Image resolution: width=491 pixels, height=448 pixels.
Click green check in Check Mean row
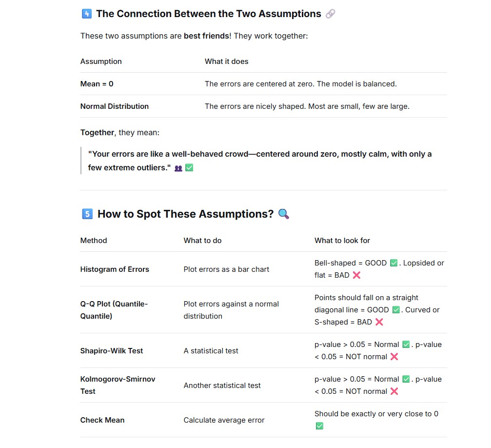point(319,426)
